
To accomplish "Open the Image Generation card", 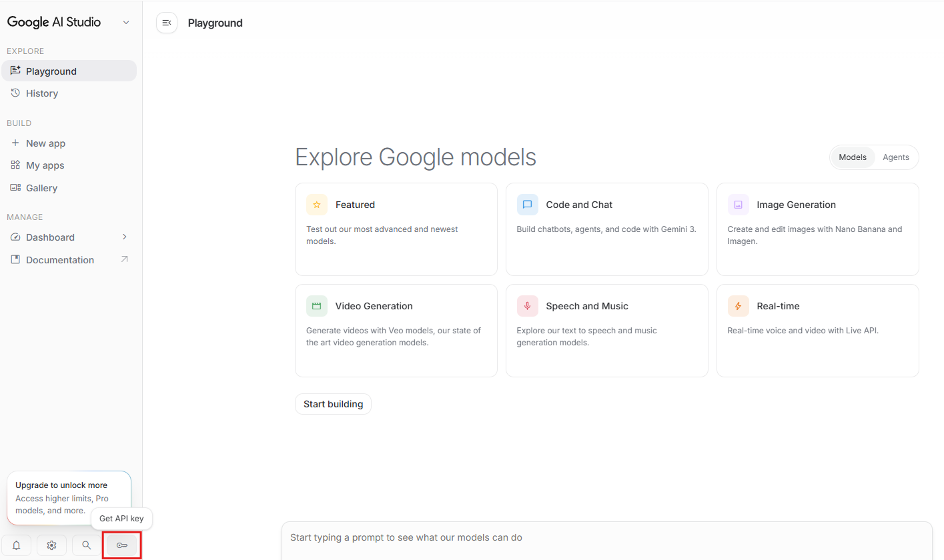I will 818,229.
